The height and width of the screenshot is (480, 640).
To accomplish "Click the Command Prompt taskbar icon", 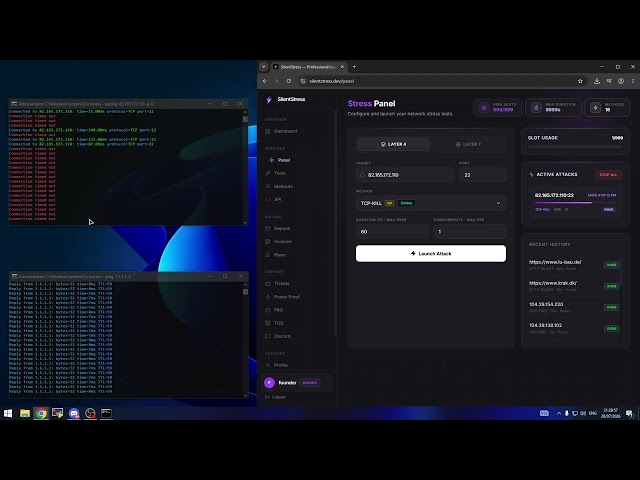I will pos(106,413).
